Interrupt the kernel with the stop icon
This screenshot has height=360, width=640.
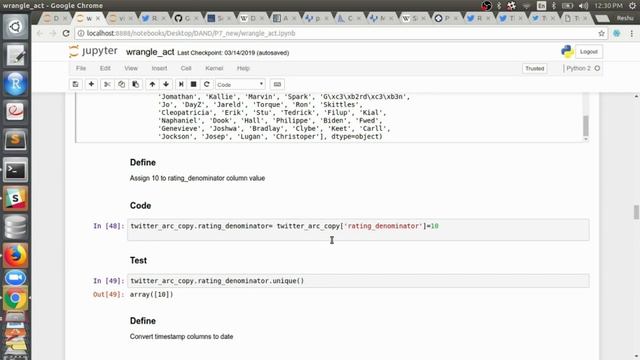[193, 84]
